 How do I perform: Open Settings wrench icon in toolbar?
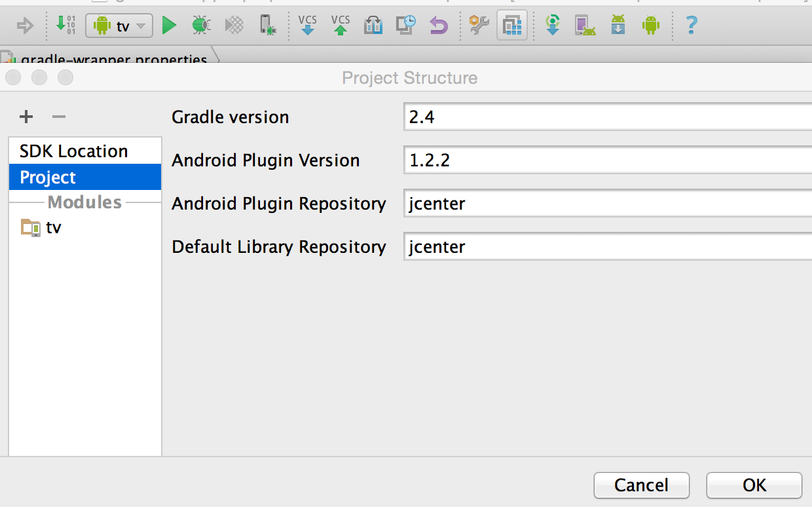coord(479,26)
